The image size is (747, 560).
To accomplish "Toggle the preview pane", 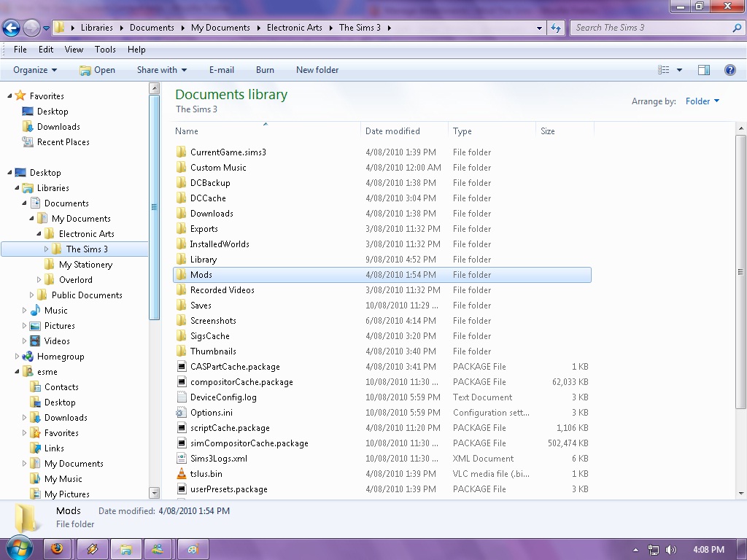I will click(x=703, y=69).
